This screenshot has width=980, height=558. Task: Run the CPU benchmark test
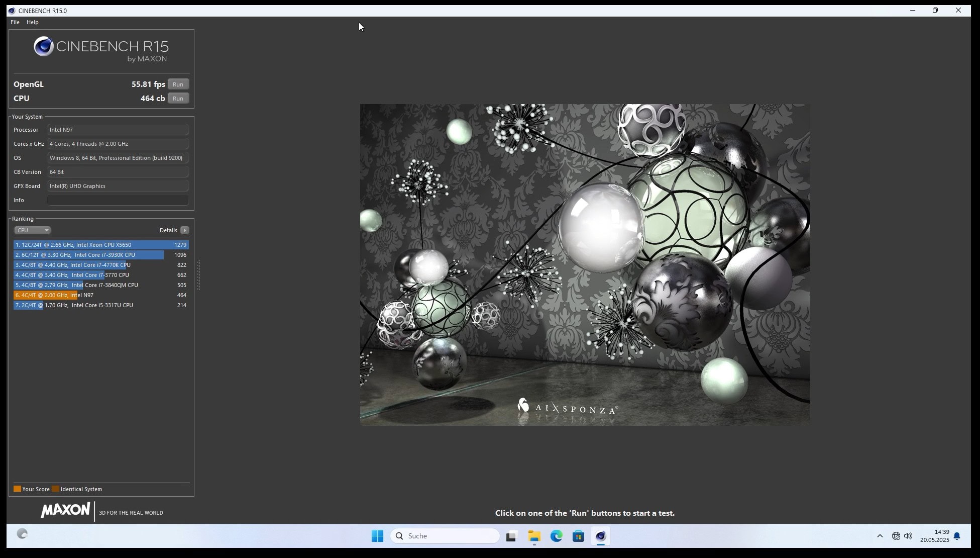[x=178, y=99]
